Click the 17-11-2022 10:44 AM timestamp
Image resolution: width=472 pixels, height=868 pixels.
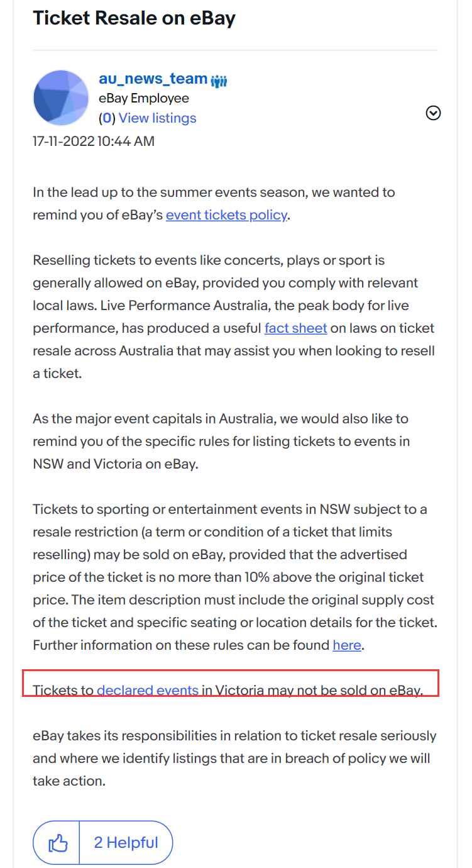[94, 141]
